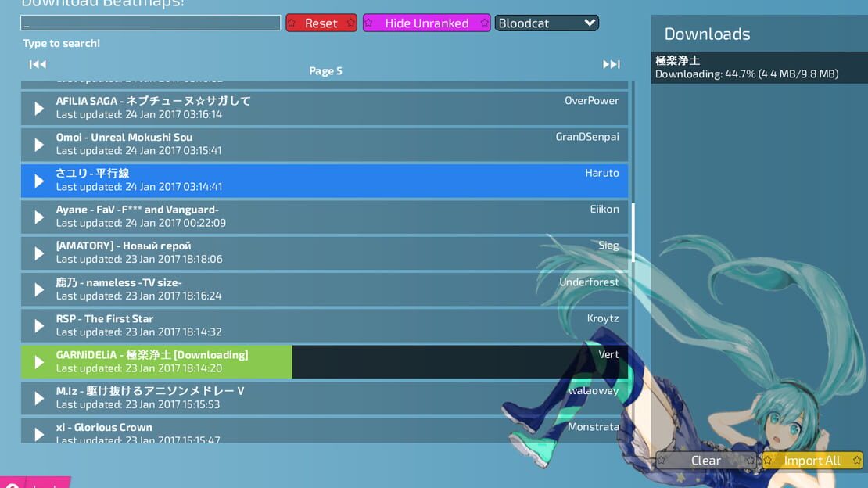Select the [AMATORY] - Новый герой title
The image size is (868, 488).
(124, 246)
